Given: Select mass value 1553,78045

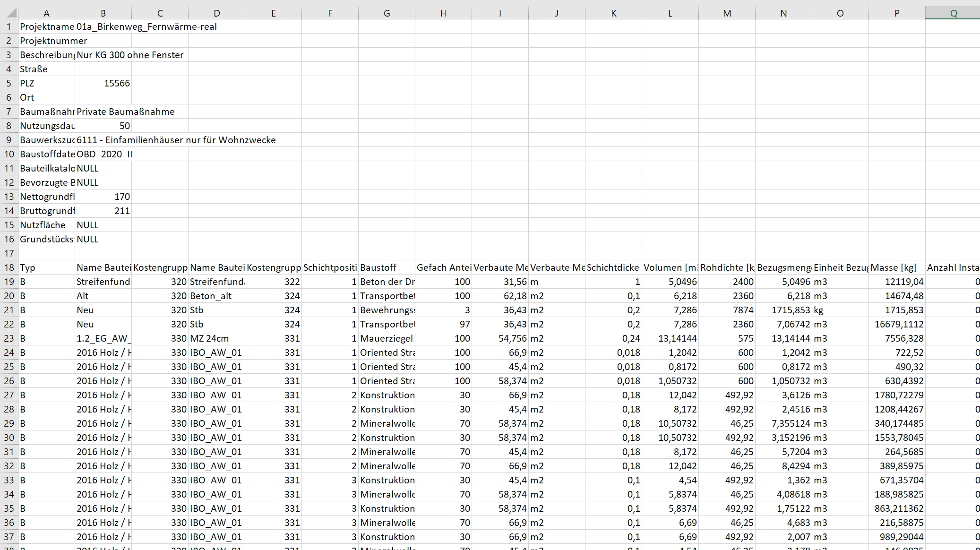Looking at the screenshot, I should tap(897, 438).
